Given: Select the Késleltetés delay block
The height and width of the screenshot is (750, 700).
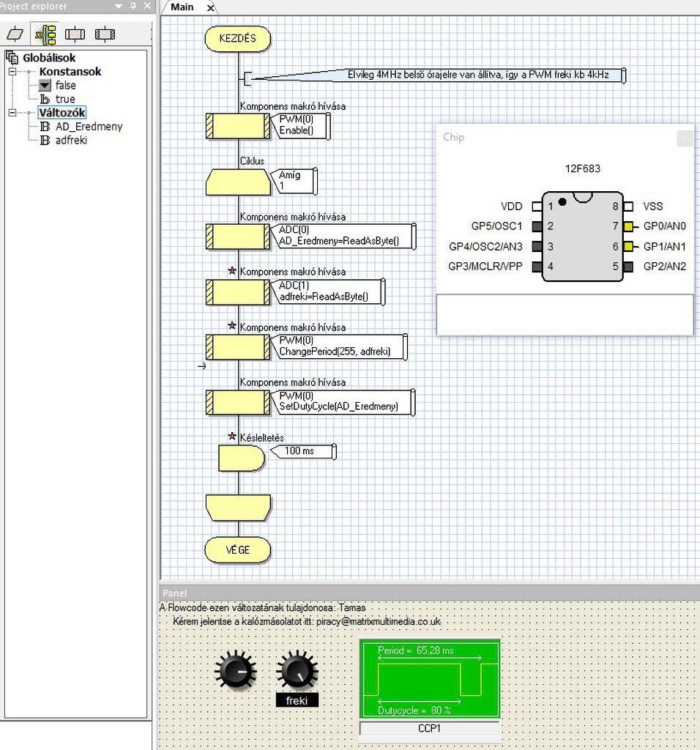Looking at the screenshot, I should click(x=242, y=458).
